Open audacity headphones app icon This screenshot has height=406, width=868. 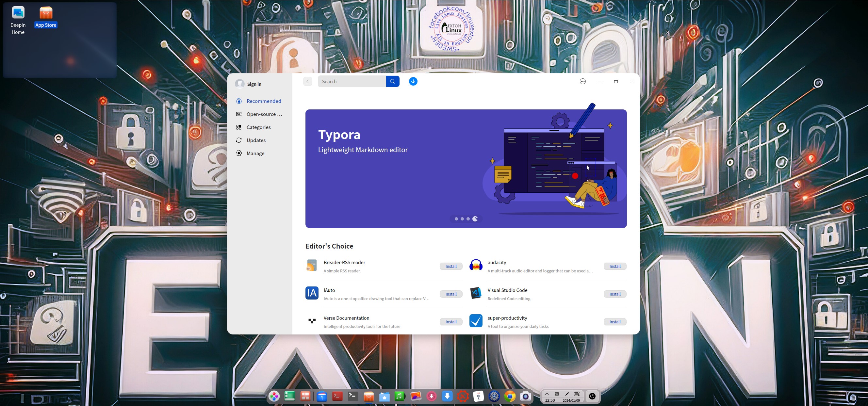coord(476,266)
